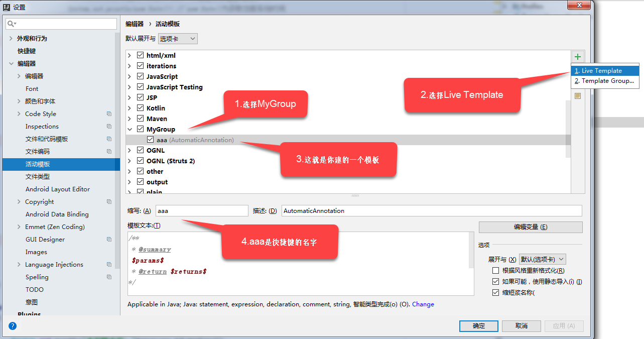
Task: Click the project-level icon beside 文件和代码模板
Action: [x=109, y=139]
